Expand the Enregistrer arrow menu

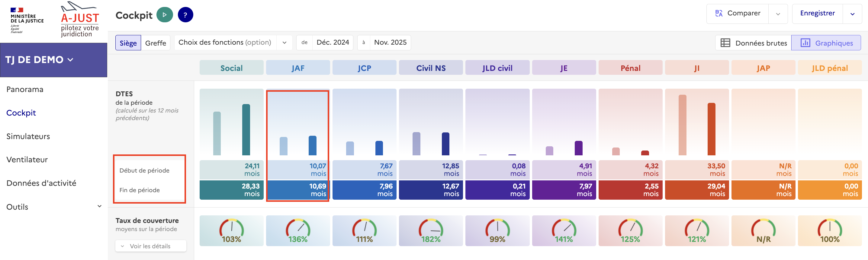(x=852, y=14)
